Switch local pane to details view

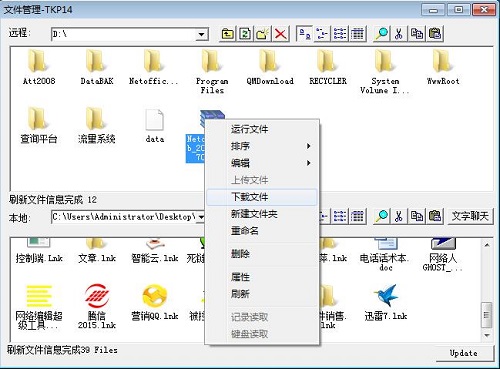[x=358, y=217]
